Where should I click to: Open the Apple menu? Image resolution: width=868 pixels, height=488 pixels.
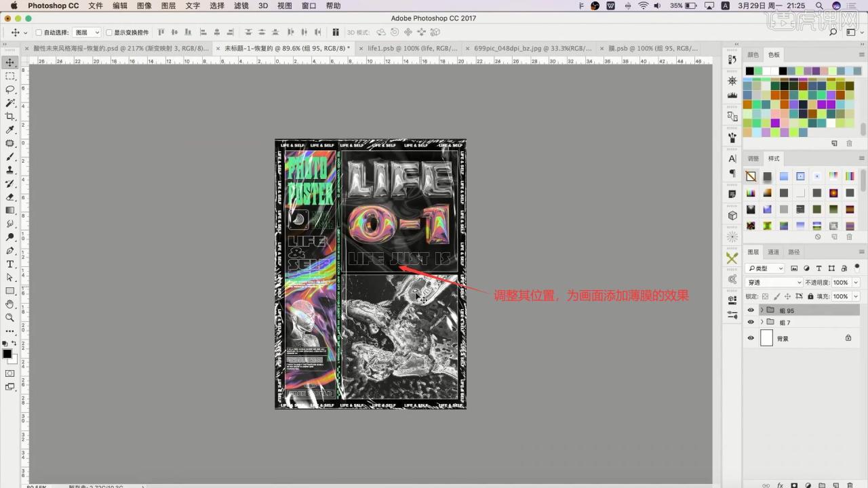[14, 5]
